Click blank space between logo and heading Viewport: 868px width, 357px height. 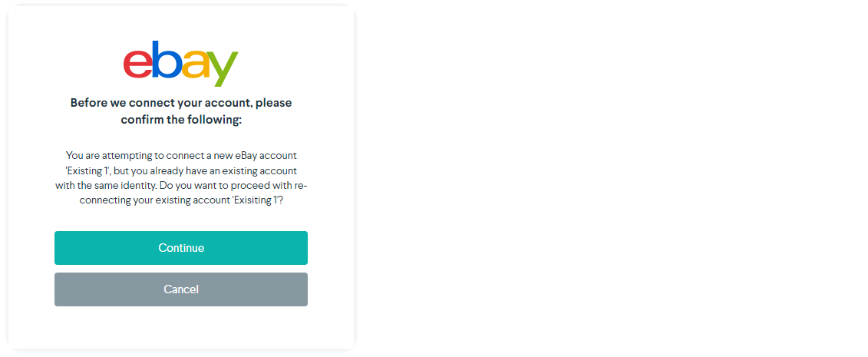(181, 91)
